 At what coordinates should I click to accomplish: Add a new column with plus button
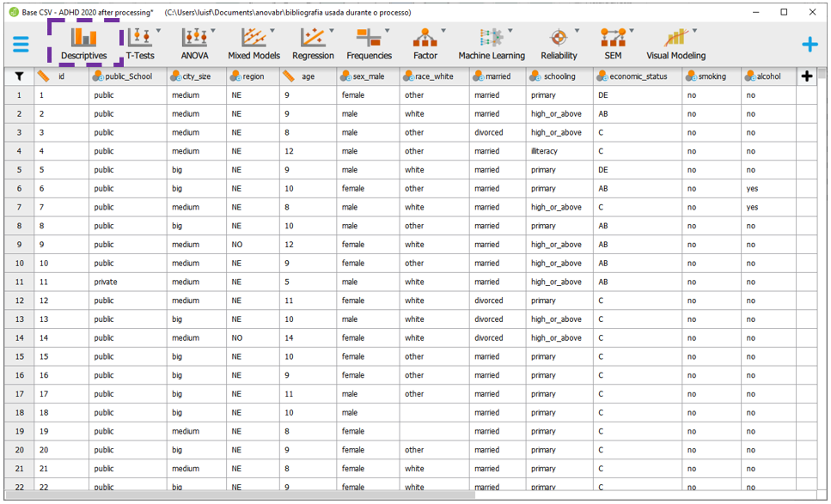point(806,76)
